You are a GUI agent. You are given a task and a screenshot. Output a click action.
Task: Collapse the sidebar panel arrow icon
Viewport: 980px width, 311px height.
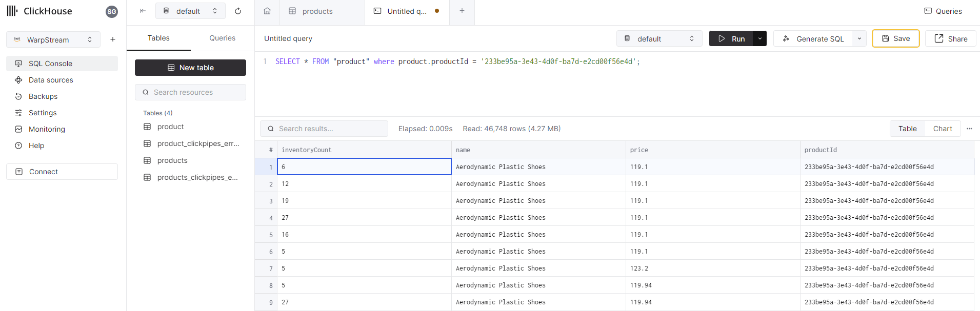[x=143, y=11]
